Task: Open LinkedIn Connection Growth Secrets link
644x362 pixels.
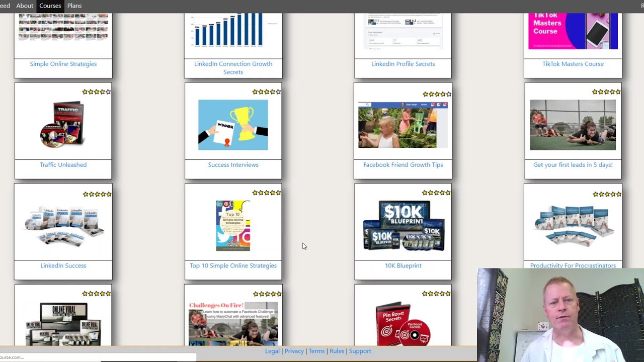Action: 233,68
